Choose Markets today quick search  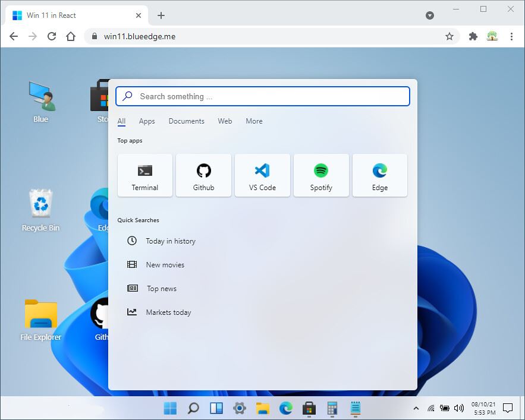(x=159, y=312)
